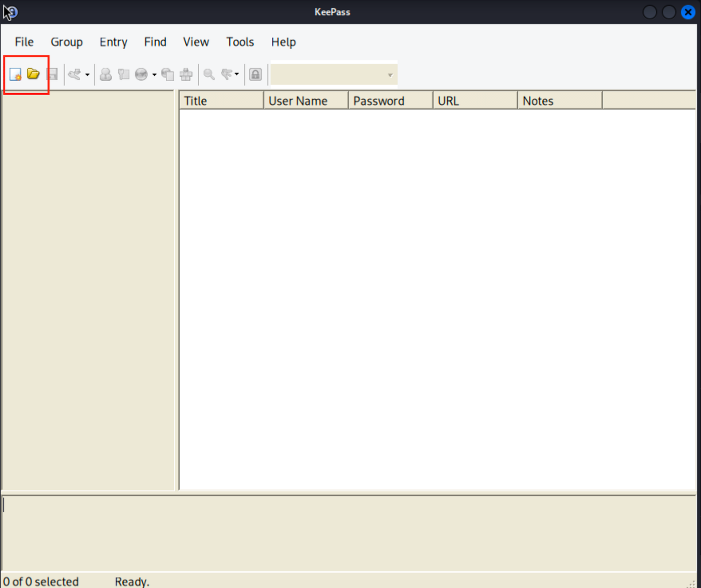Open the Help menu
The width and height of the screenshot is (701, 588).
[283, 42]
